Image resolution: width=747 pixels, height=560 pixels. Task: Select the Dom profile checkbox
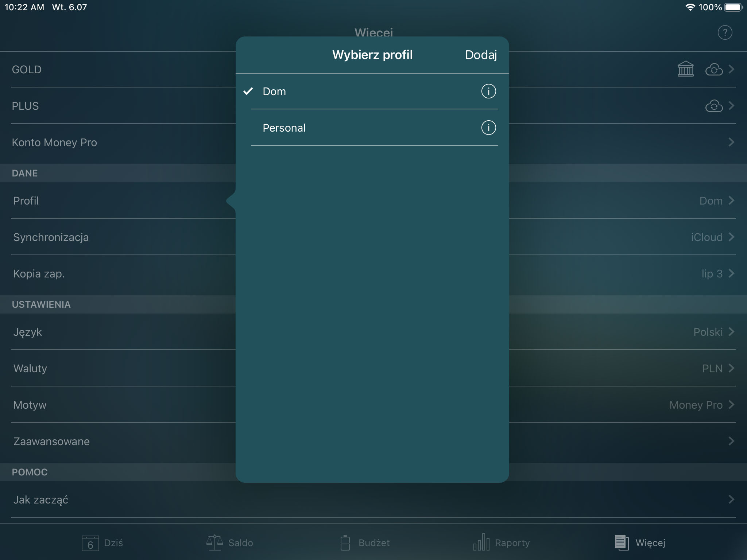248,90
